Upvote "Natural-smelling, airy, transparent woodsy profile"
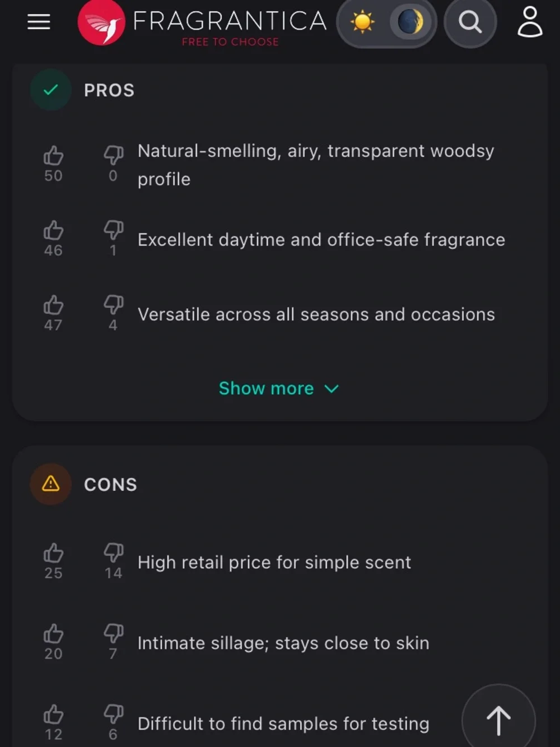This screenshot has height=747, width=560. coord(53,155)
